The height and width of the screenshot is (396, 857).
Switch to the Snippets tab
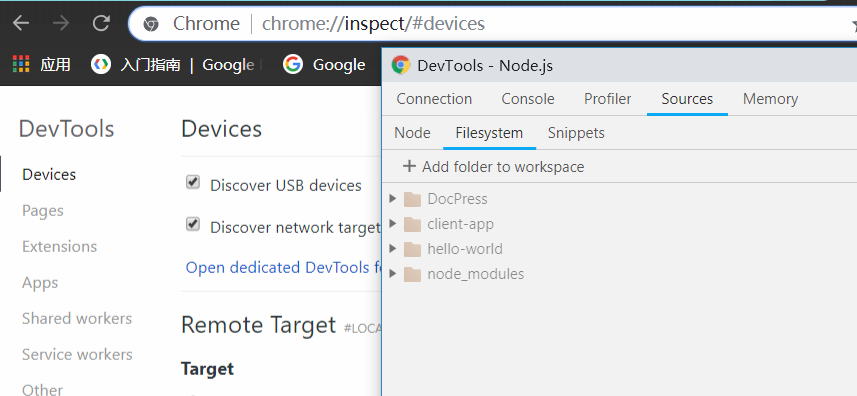tap(576, 133)
